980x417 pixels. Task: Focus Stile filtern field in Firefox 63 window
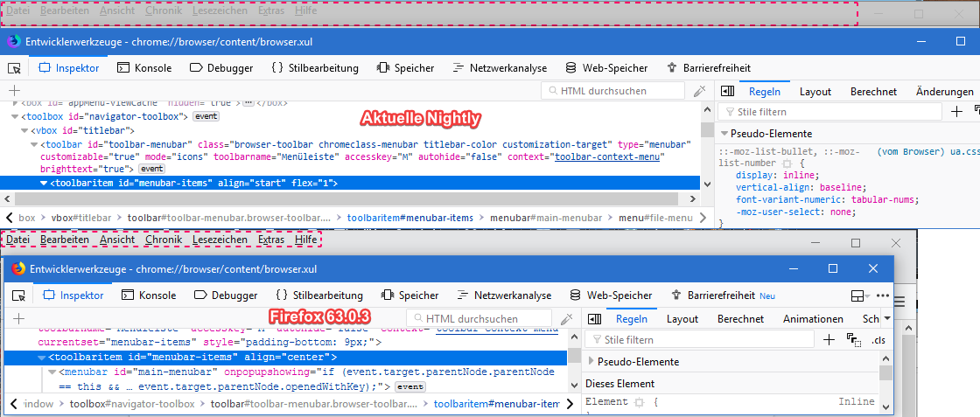coord(700,339)
